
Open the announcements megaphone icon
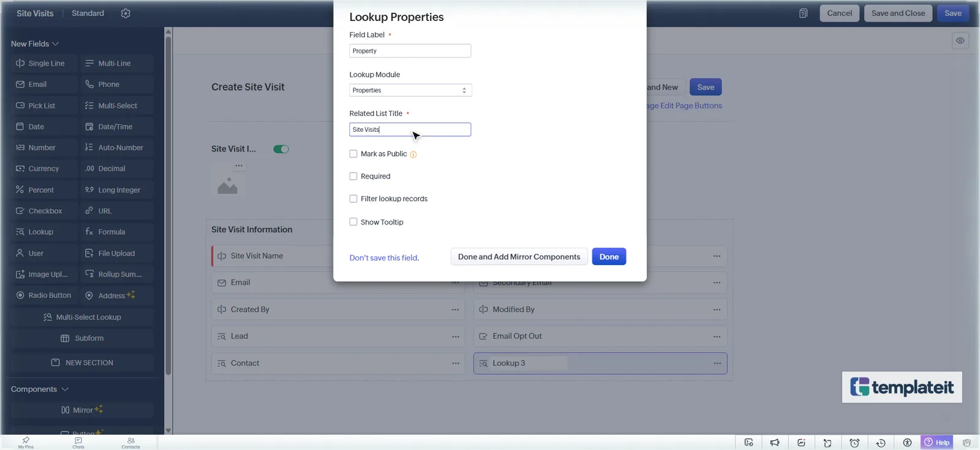[x=775, y=443]
